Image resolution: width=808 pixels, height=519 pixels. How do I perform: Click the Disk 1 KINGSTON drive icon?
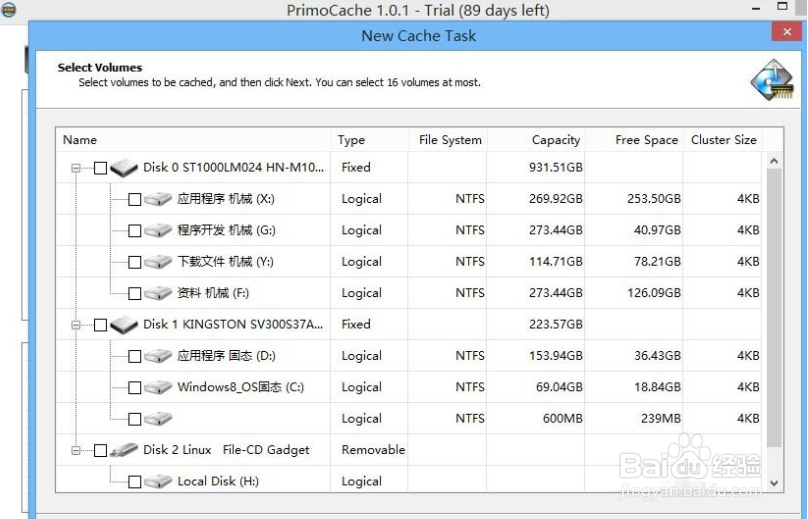[x=124, y=325]
